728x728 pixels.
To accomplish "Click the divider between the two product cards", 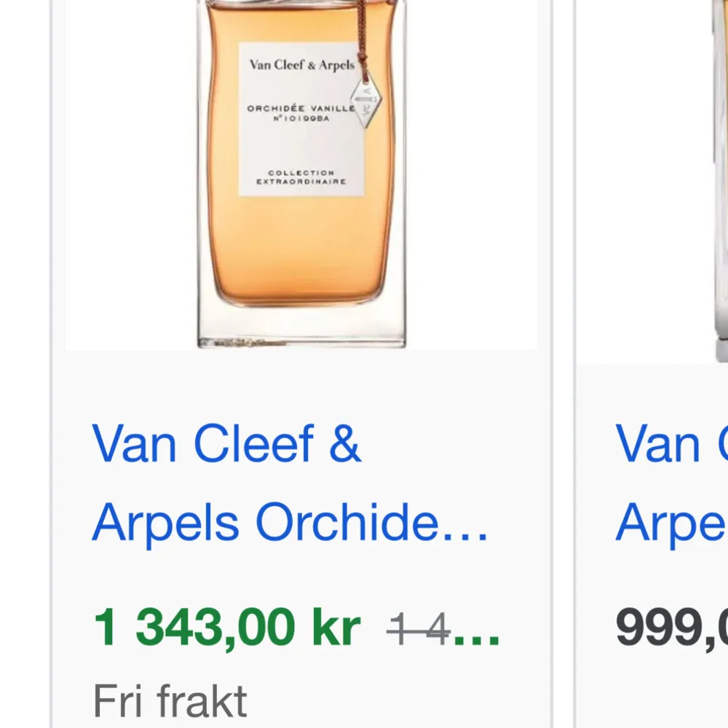I will 561,364.
